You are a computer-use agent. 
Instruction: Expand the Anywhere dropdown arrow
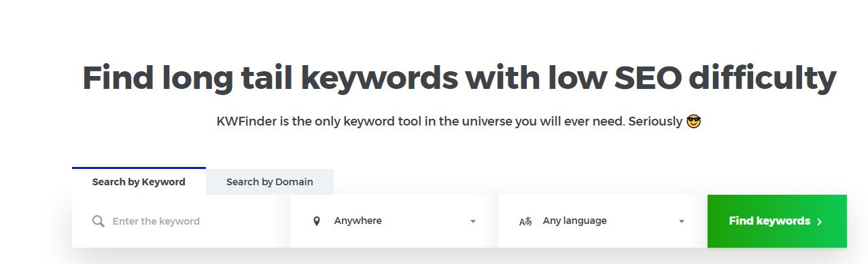click(473, 221)
